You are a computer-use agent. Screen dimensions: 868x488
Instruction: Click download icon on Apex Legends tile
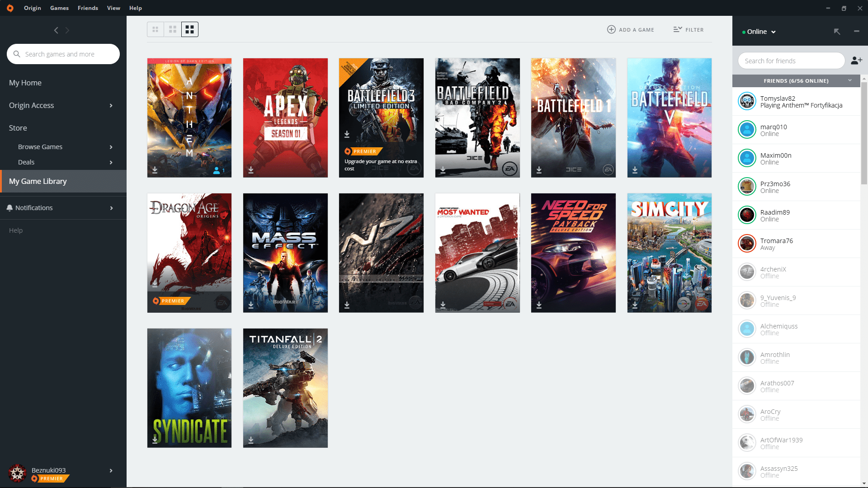(251, 170)
